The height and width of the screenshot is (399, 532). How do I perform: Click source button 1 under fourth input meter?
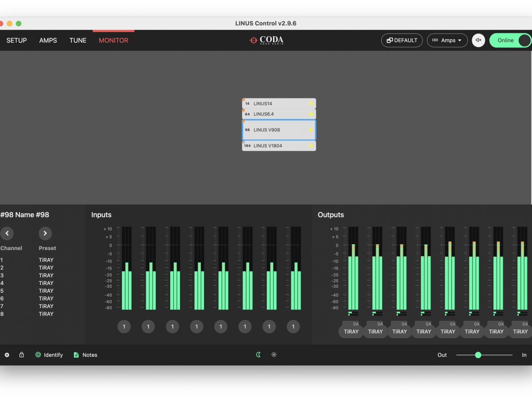point(196,327)
